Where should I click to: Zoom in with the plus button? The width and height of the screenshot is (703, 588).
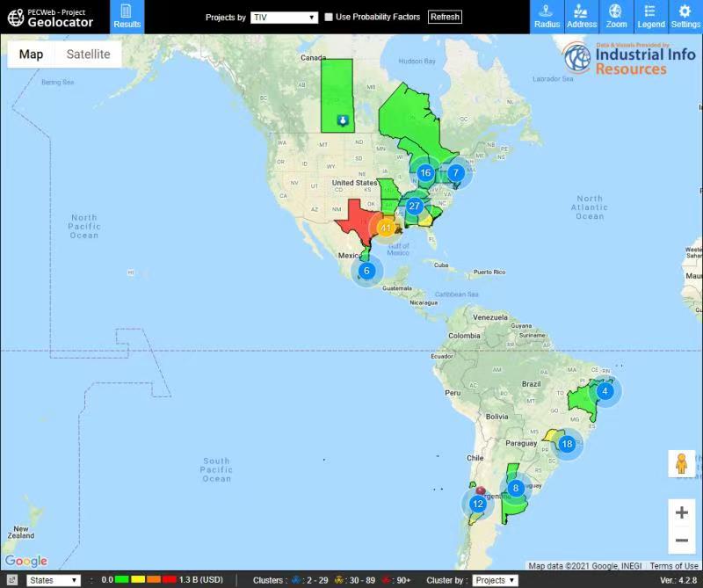click(681, 512)
